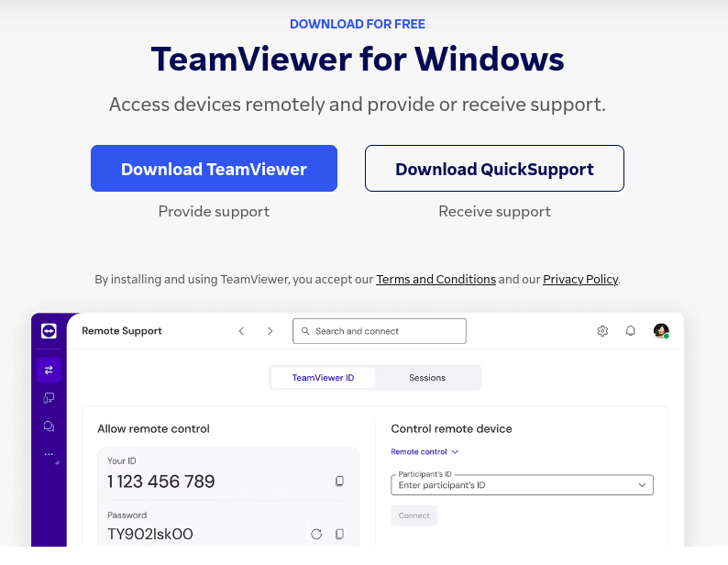This screenshot has height=565, width=728.
Task: Expand the Remote control mode dropdown
Action: click(x=425, y=451)
